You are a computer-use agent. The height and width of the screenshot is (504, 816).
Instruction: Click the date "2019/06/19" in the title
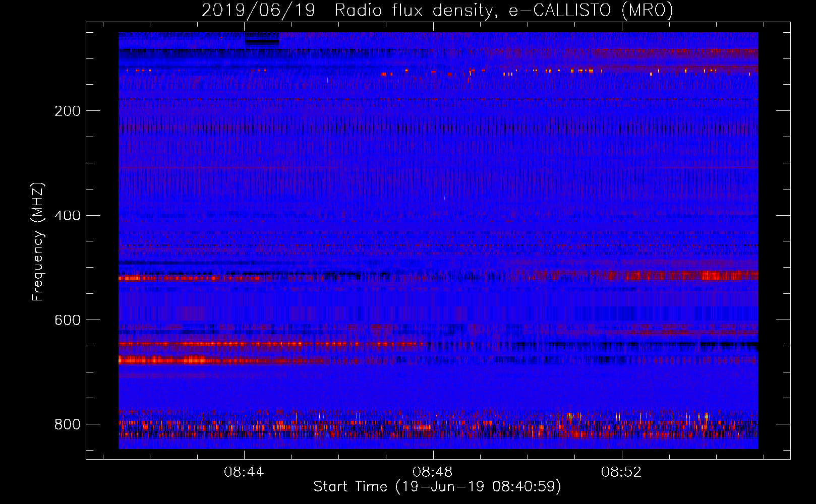point(258,10)
